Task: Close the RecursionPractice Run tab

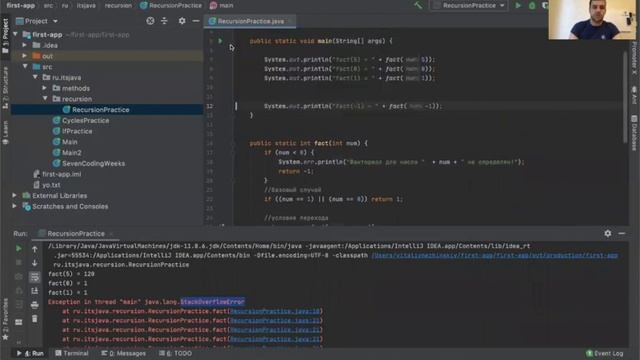Action: pyautogui.click(x=111, y=234)
